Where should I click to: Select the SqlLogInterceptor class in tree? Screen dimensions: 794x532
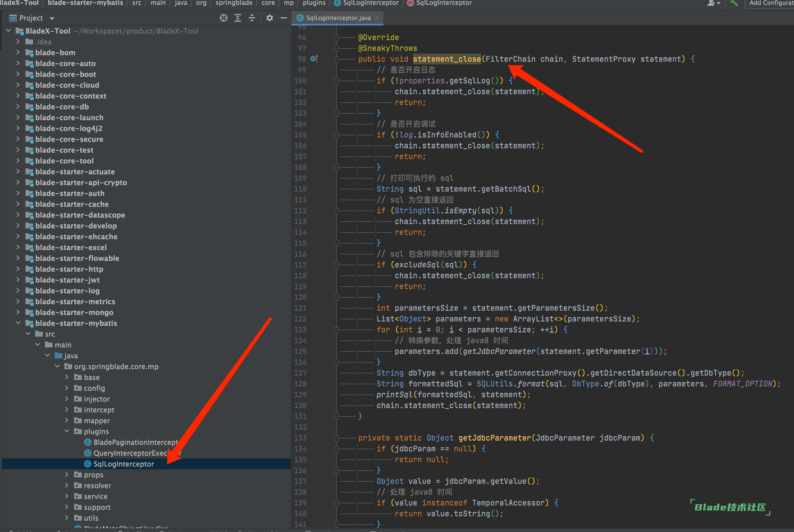point(123,464)
